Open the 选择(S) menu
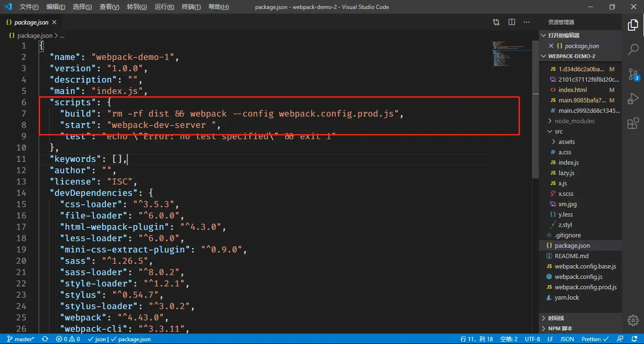 [83, 7]
